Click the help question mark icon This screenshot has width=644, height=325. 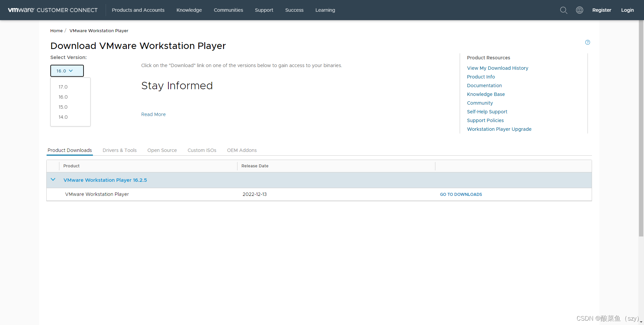[x=587, y=42]
